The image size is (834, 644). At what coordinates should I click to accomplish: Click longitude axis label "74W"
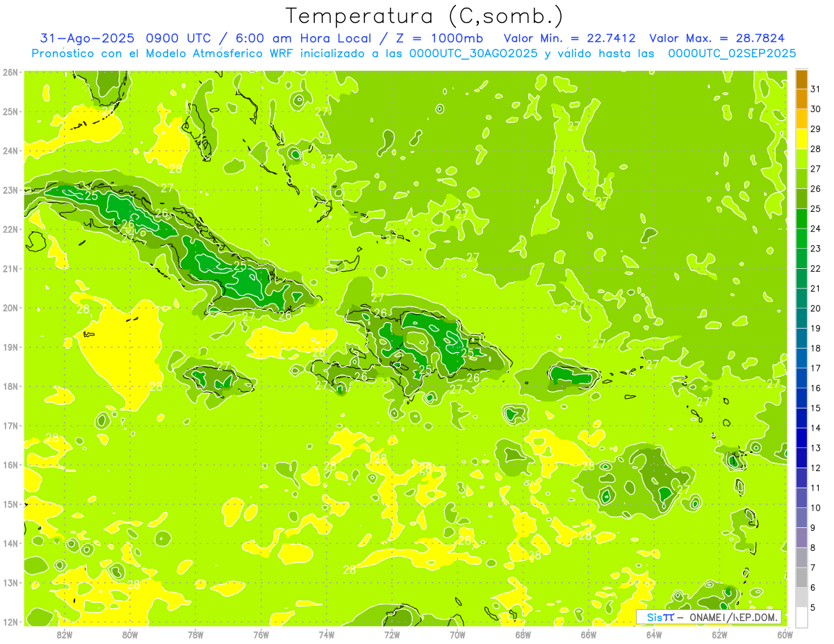tap(327, 635)
